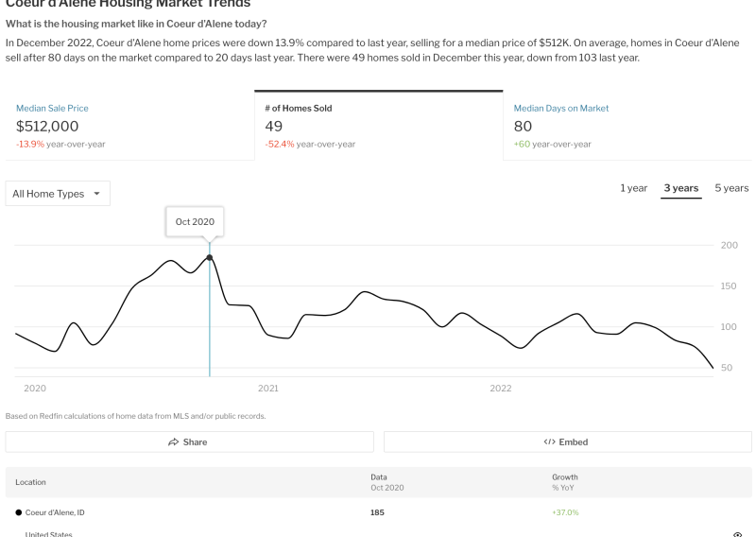Click the 2021 label on chart axis
The height and width of the screenshot is (537, 756).
pyautogui.click(x=268, y=388)
